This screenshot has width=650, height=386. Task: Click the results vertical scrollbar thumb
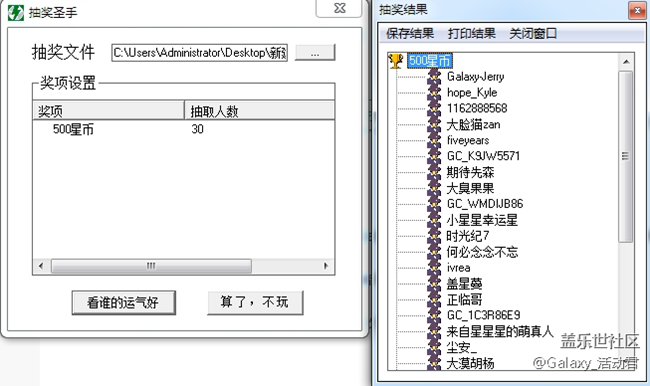pos(626,156)
